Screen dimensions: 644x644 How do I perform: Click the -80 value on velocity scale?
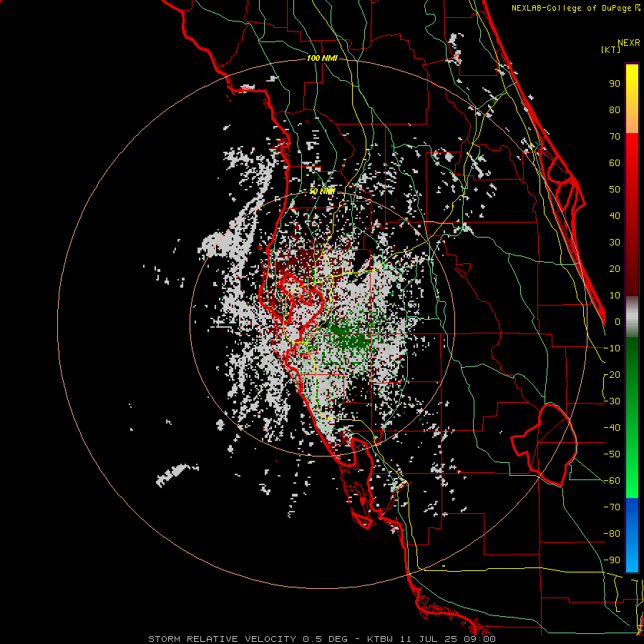pyautogui.click(x=612, y=534)
